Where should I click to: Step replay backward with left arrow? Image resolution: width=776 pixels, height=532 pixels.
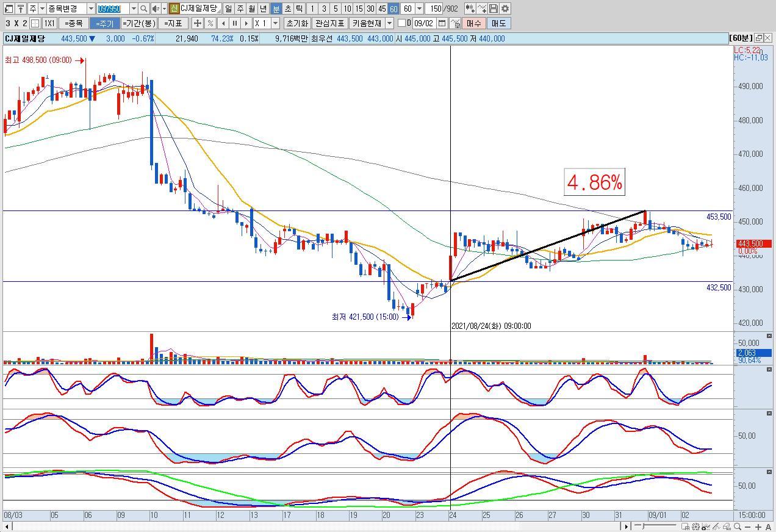pos(223,23)
